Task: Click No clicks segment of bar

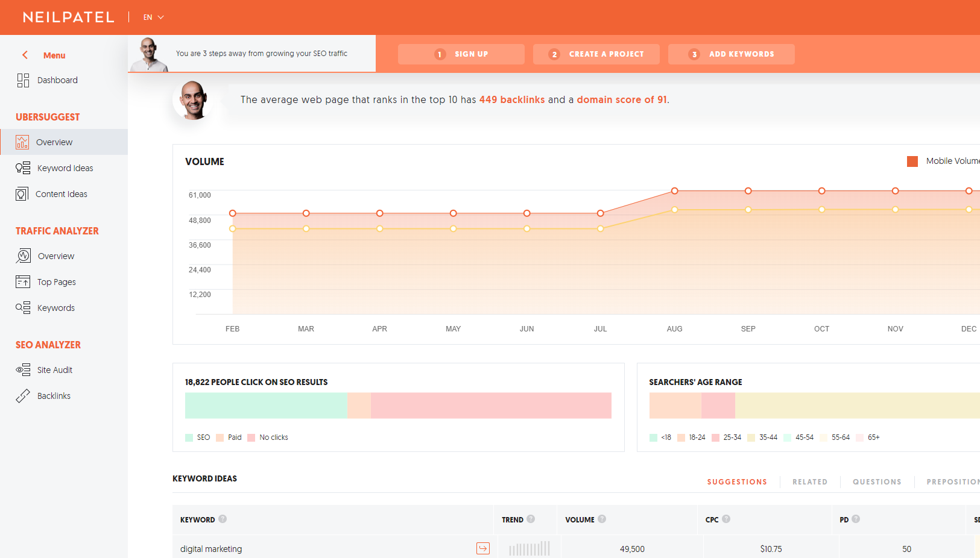Action: click(491, 406)
